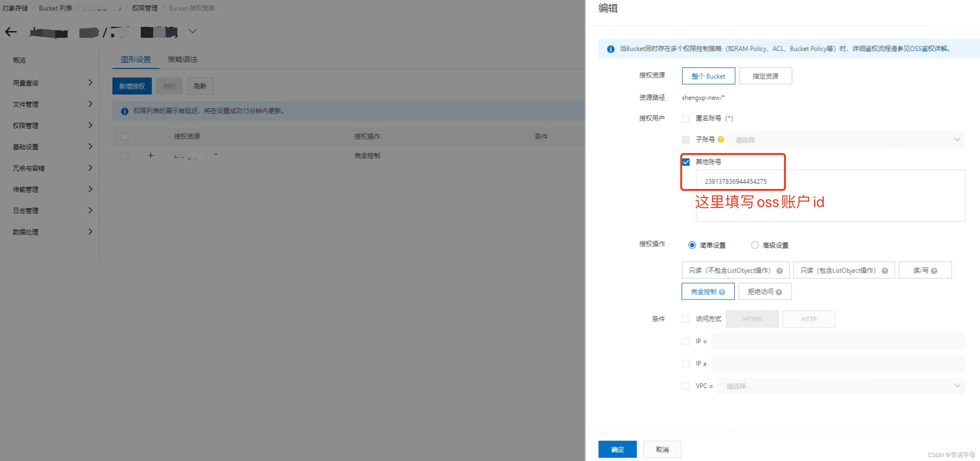
Task: Click the 删除 button
Action: click(169, 86)
